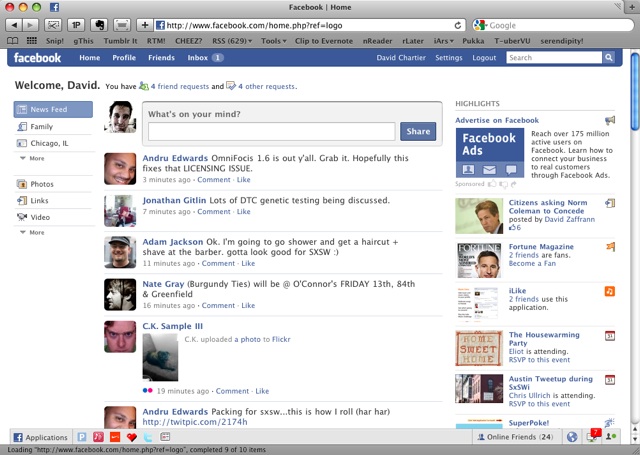Click the Facebook search magnifier button

[x=609, y=58]
